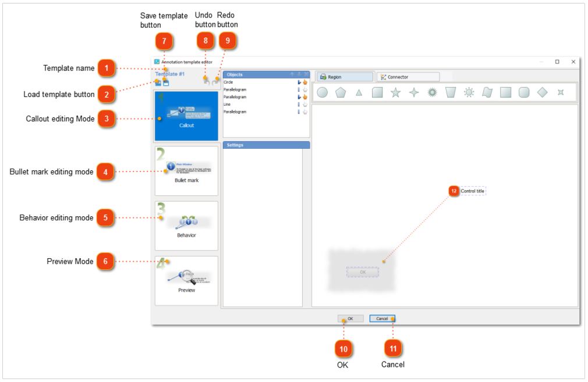
Task: Click the Undo arrow icon
Action: point(207,81)
